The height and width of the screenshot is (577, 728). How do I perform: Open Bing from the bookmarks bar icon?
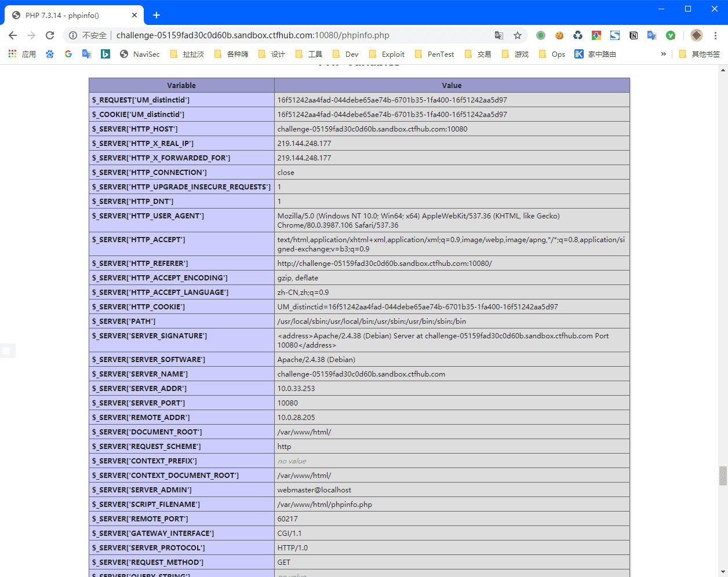(105, 54)
